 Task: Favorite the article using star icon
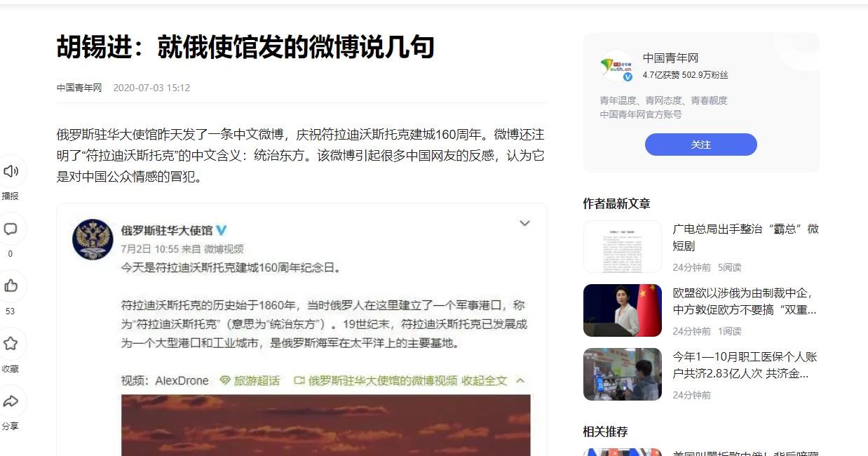11,344
